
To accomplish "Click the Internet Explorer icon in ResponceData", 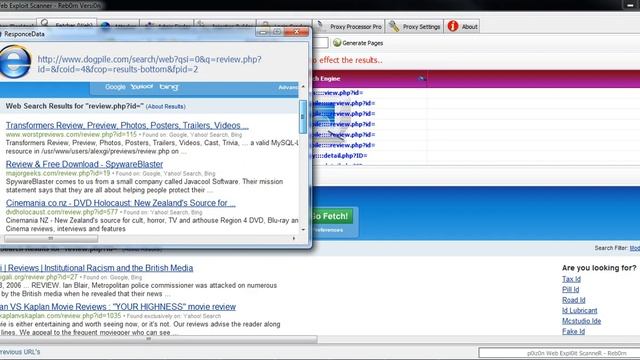I will click(x=15, y=62).
